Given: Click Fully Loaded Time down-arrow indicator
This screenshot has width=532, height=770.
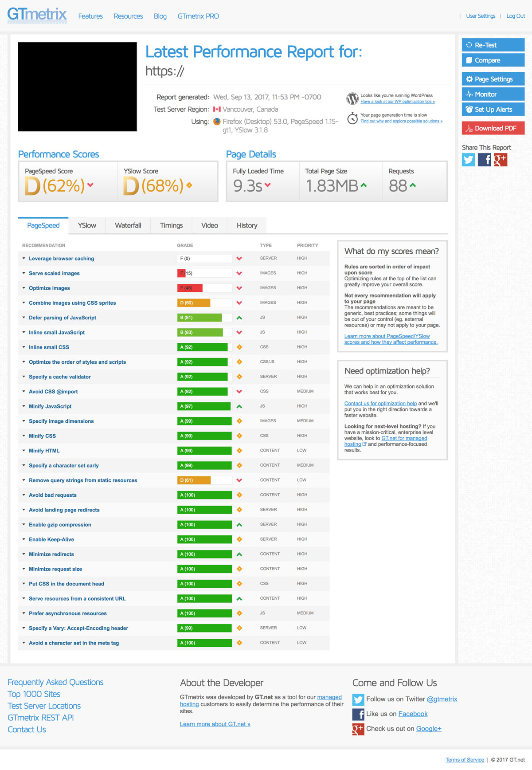Looking at the screenshot, I should tap(268, 185).
